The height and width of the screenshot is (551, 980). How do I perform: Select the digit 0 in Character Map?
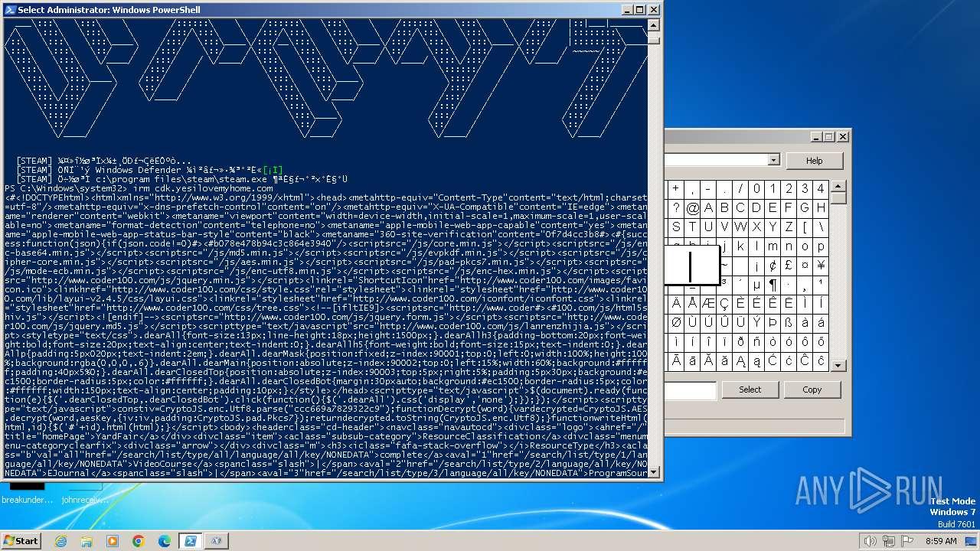(756, 188)
